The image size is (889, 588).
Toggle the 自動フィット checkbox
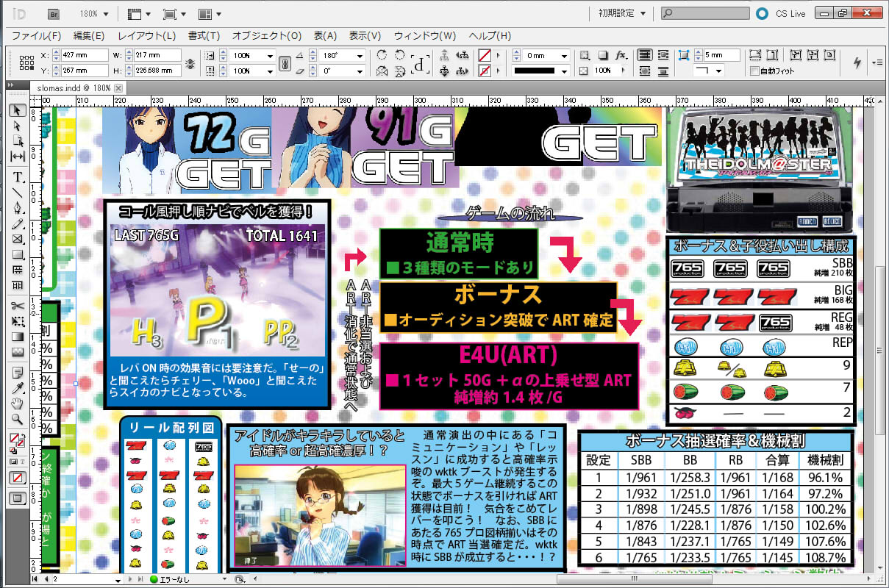coord(754,71)
